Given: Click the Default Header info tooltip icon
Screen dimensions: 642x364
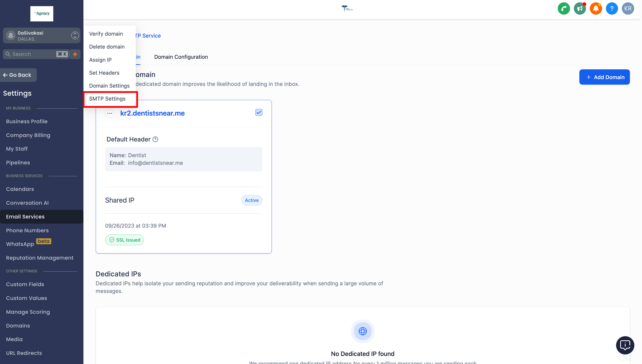Looking at the screenshot, I should click(155, 139).
